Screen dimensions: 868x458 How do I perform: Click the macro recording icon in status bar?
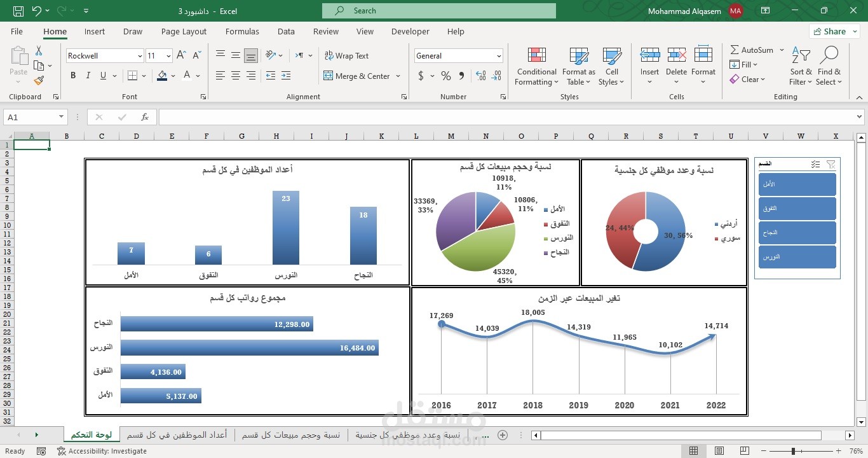pyautogui.click(x=41, y=451)
